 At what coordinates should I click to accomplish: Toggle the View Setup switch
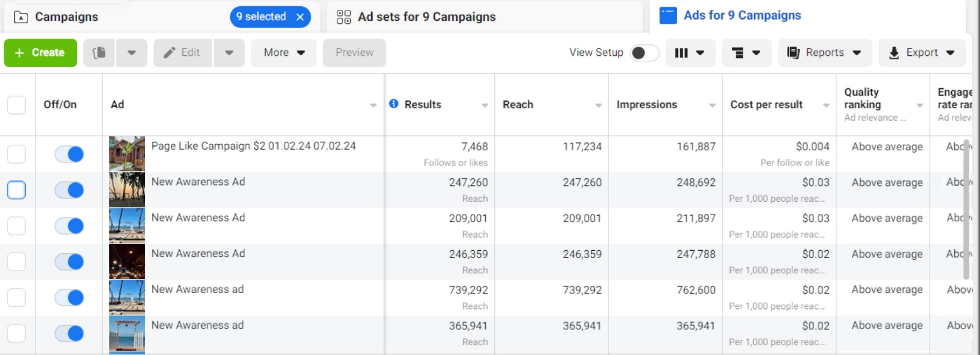[x=644, y=53]
